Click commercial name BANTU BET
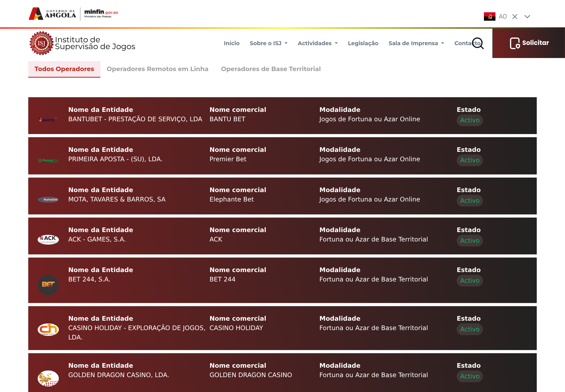565x392 pixels. [227, 119]
